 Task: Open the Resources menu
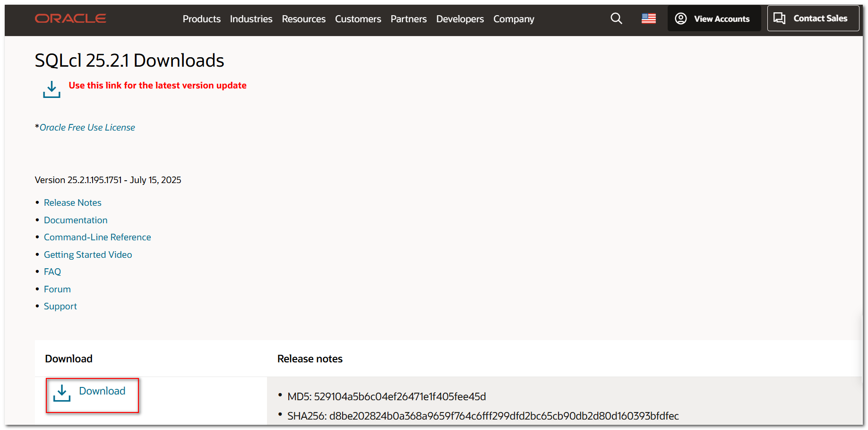click(x=303, y=19)
